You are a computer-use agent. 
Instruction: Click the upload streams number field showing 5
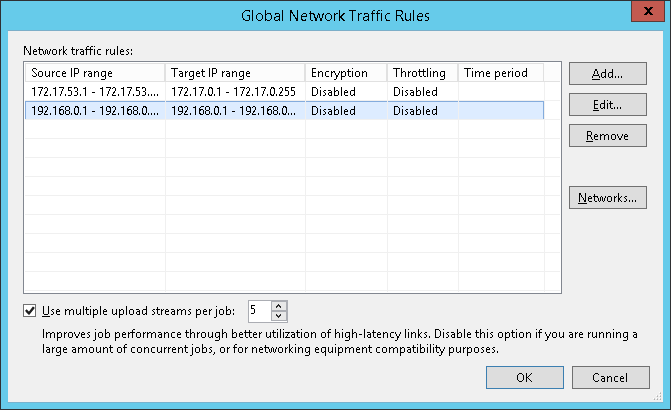pyautogui.click(x=260, y=311)
